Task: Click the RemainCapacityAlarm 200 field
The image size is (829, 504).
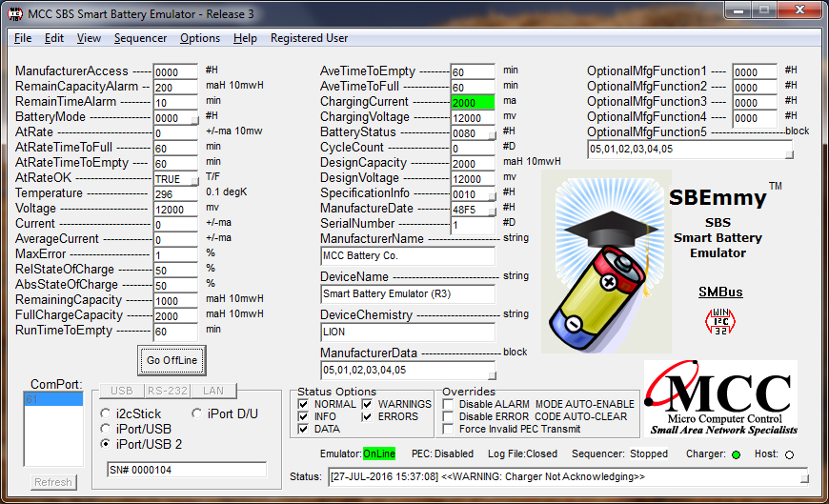Action: click(x=175, y=88)
